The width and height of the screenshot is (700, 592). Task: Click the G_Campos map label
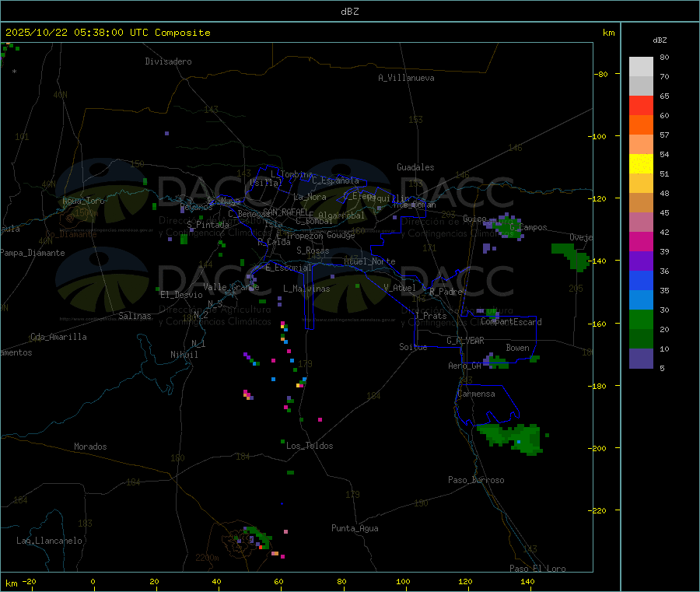[x=529, y=227]
